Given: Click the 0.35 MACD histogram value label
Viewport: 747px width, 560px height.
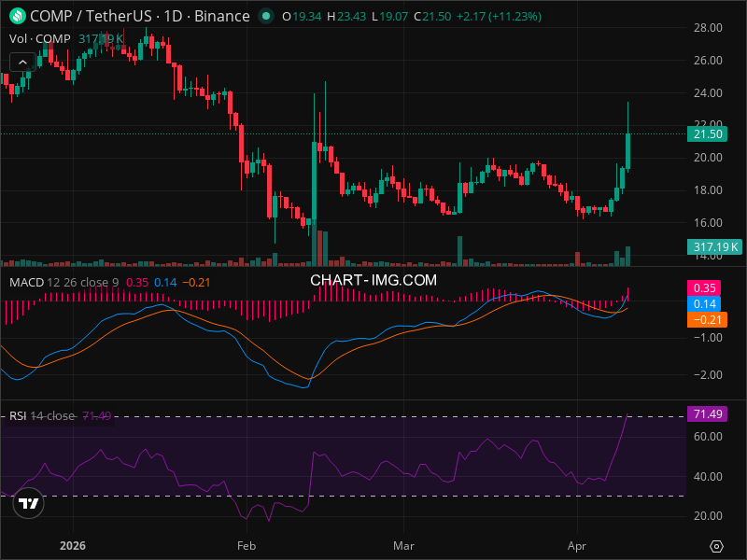Looking at the screenshot, I should point(704,288).
